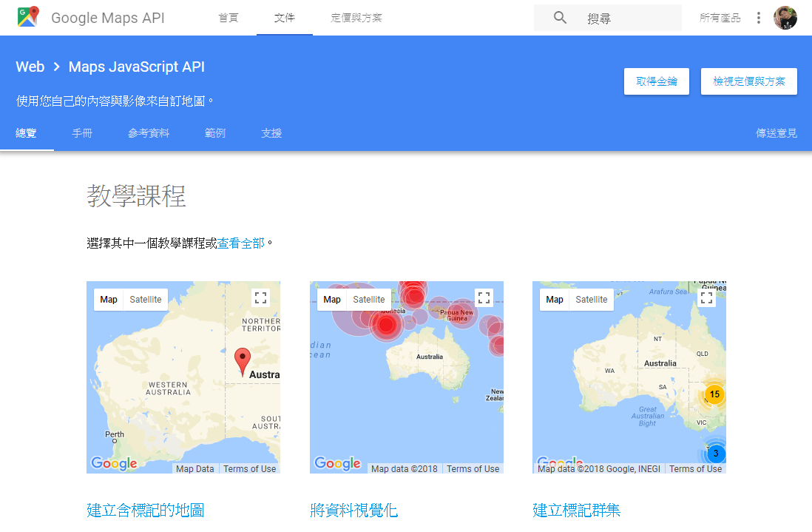812x532 pixels.
Task: Click Terms of Use on the cluster map
Action: (x=695, y=469)
